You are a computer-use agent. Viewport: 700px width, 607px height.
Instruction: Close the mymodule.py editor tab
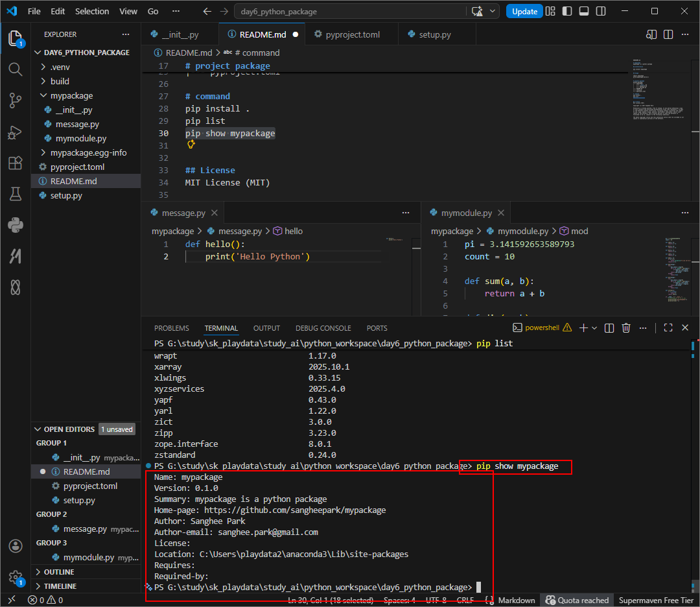[501, 213]
